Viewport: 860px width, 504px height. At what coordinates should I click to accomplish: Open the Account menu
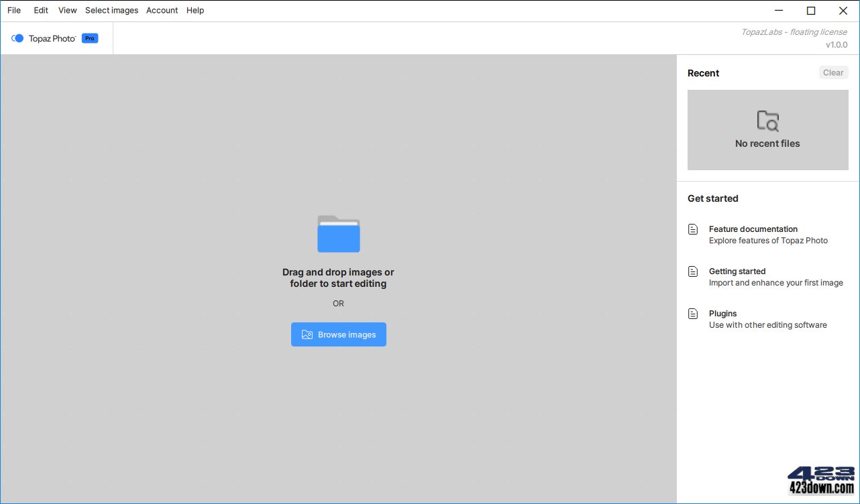pyautogui.click(x=162, y=10)
